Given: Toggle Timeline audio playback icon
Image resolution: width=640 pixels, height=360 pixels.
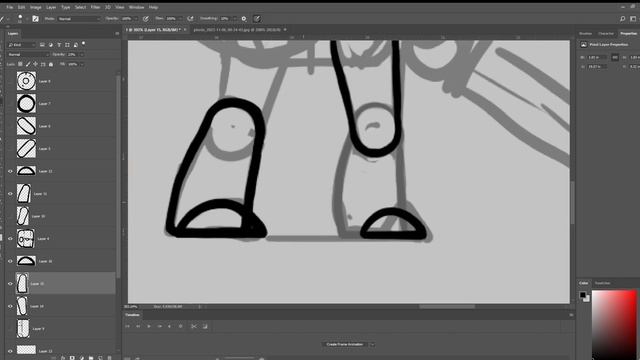Looking at the screenshot, I should [x=170, y=326].
